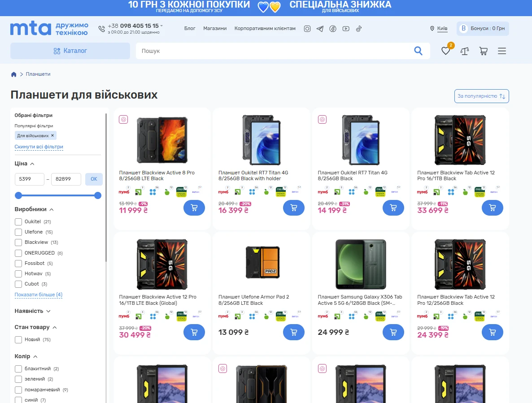
Task: Open the wishlist heart icon
Action: coord(446,51)
